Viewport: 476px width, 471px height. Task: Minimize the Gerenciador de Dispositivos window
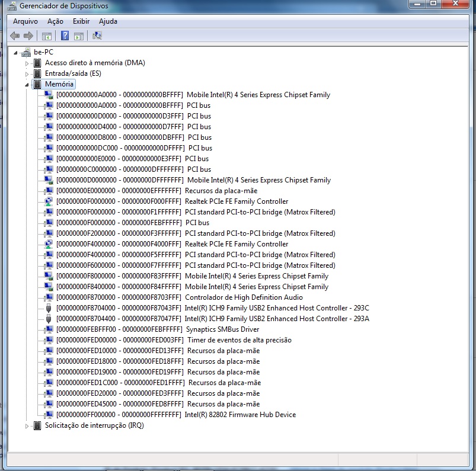(417, 4)
